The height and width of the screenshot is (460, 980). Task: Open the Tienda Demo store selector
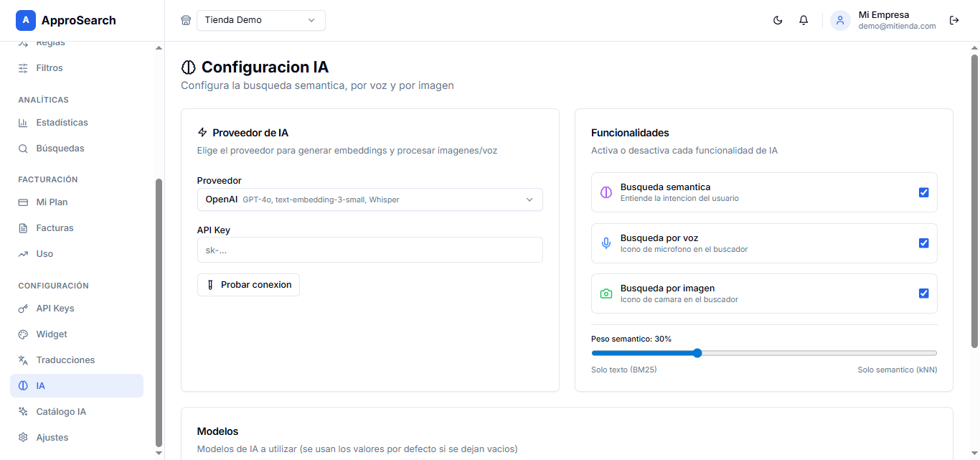261,20
